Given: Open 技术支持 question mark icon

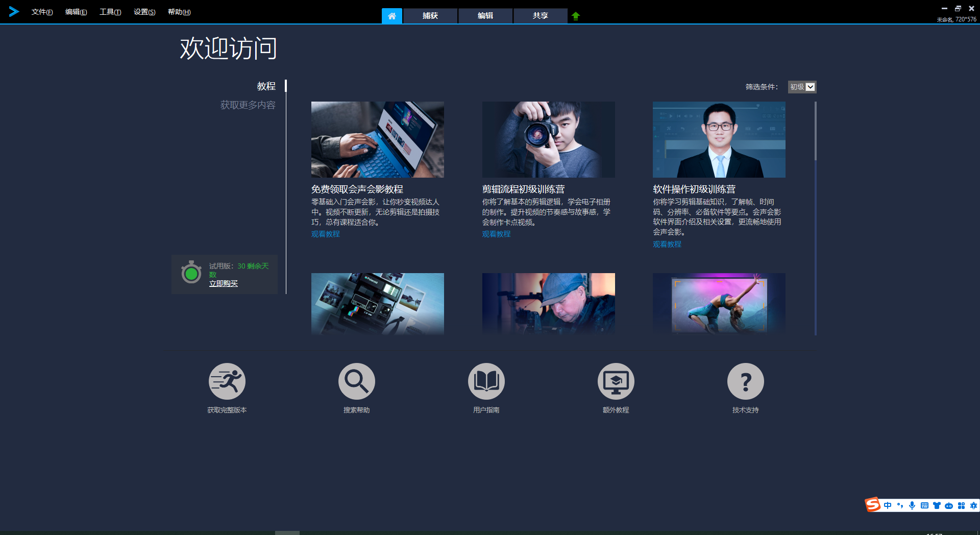Looking at the screenshot, I should point(745,381).
